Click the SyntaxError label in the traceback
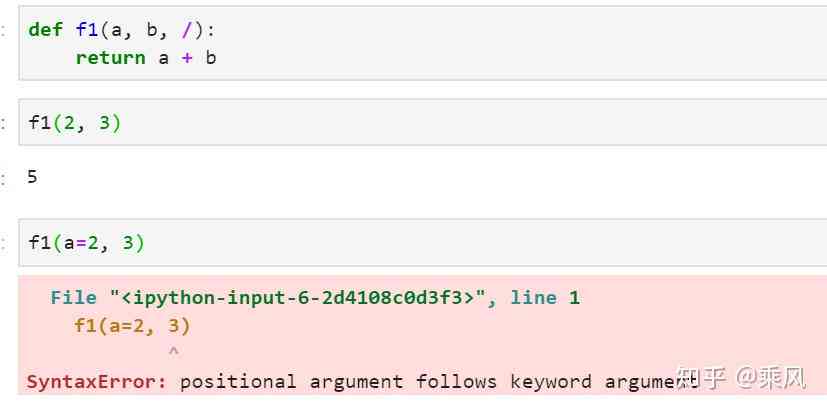The image size is (827, 411). click(x=97, y=381)
